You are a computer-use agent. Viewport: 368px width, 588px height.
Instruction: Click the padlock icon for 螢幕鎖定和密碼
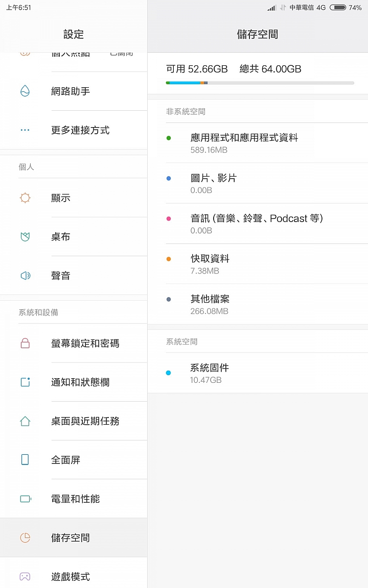pos(25,344)
